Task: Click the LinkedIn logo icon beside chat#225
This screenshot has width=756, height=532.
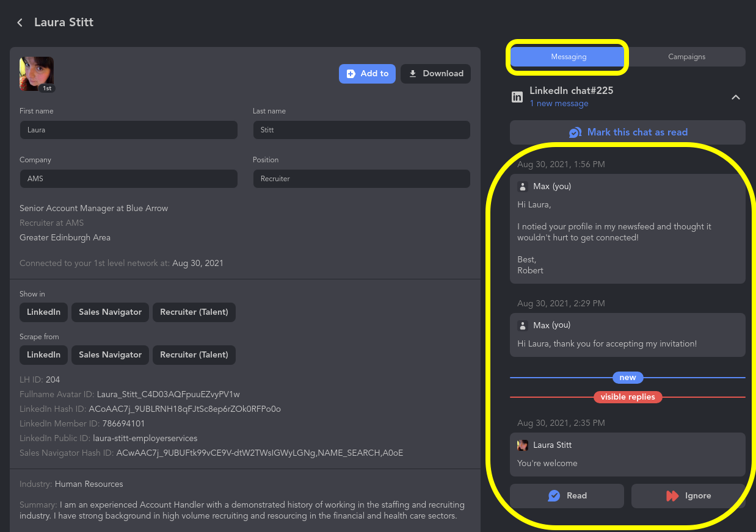Action: (517, 97)
